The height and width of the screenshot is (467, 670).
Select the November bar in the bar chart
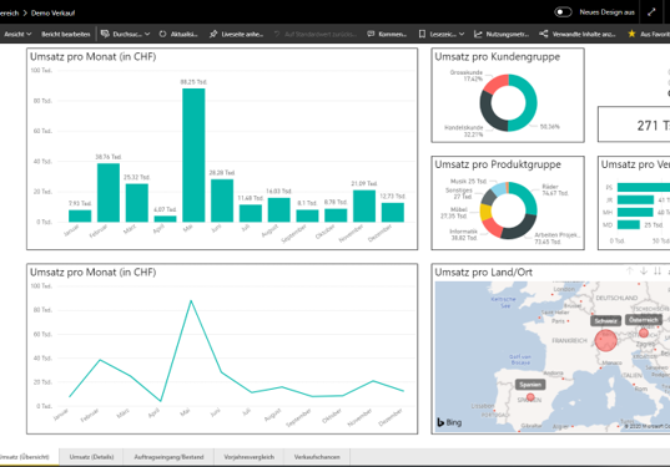(364, 206)
